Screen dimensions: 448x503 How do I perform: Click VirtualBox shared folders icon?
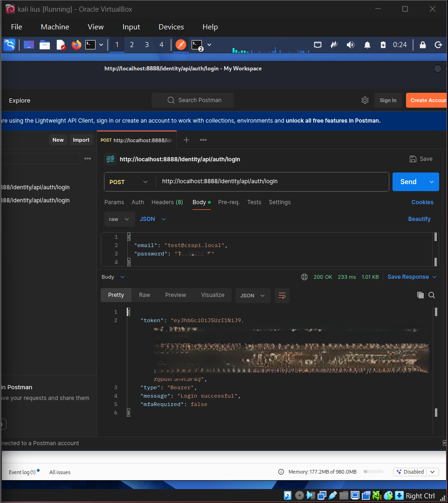coord(344,496)
